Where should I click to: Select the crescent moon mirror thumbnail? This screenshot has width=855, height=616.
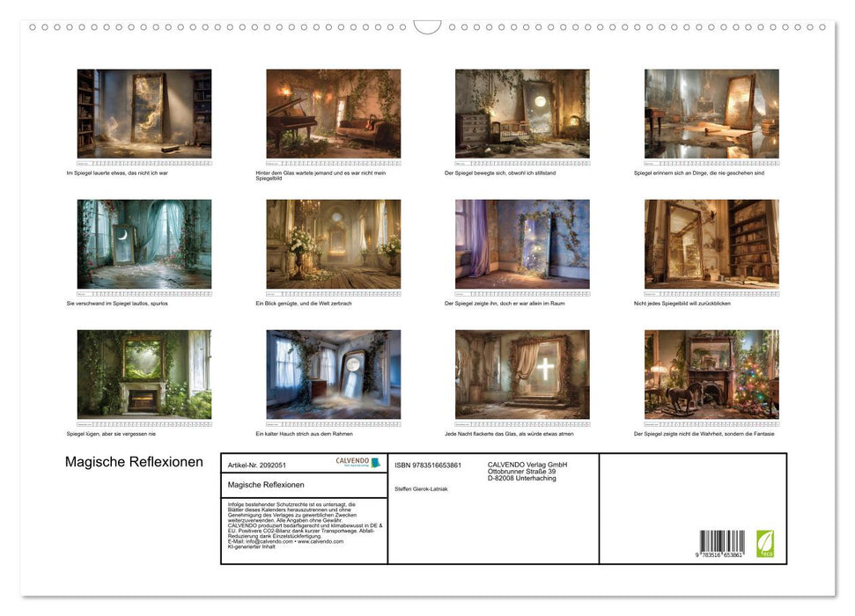click(144, 244)
